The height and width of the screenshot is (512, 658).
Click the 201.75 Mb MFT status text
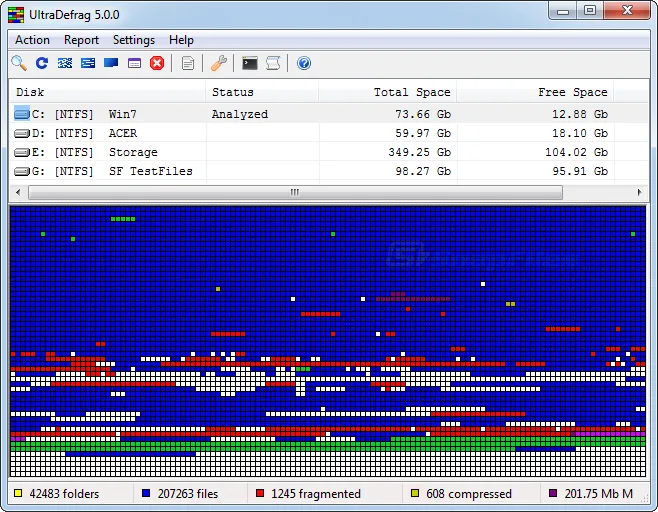click(599, 494)
